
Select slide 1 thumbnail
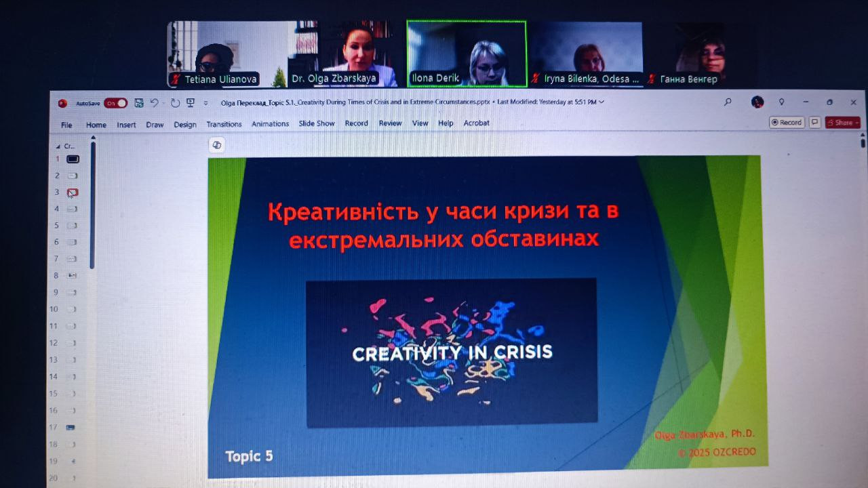[x=73, y=159]
